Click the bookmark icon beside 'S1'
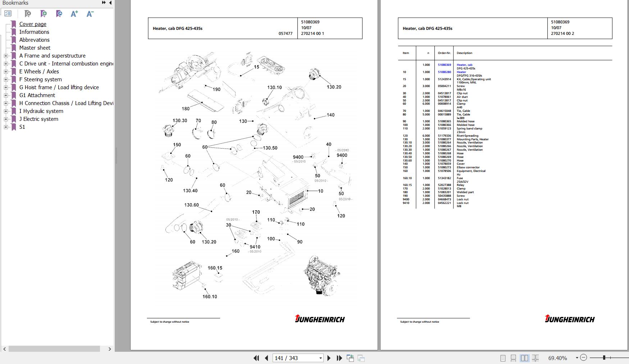 click(x=14, y=127)
